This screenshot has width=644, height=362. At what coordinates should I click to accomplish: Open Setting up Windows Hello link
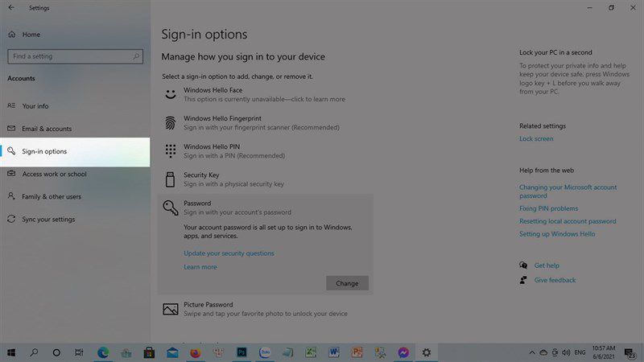click(557, 234)
